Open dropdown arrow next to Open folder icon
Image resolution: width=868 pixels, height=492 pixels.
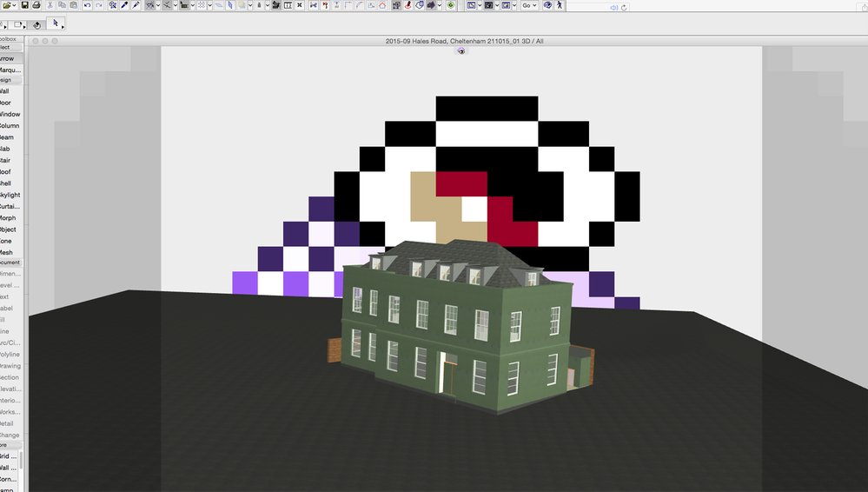(15, 5)
